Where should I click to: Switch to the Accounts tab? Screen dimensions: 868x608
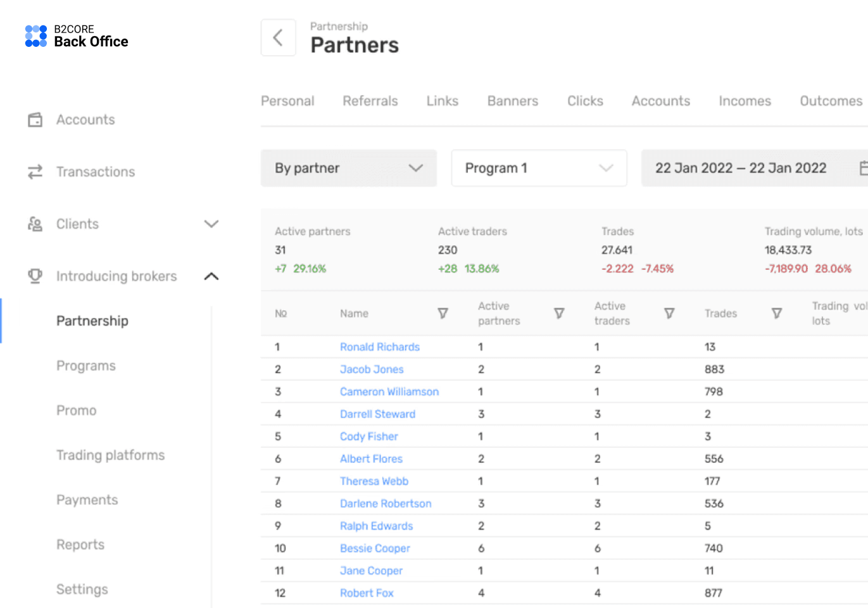661,101
